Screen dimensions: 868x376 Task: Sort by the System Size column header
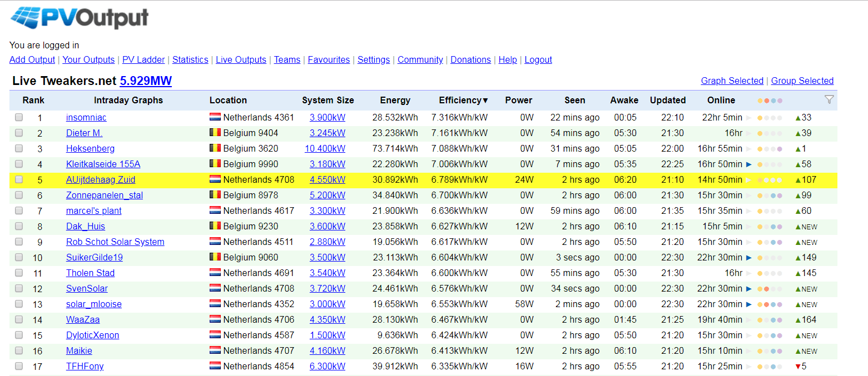[328, 101]
